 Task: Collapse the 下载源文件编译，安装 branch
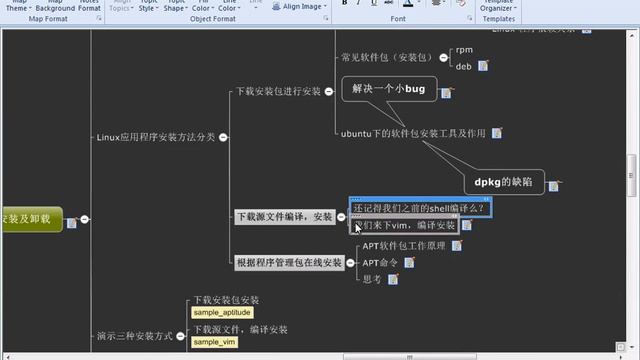point(341,217)
